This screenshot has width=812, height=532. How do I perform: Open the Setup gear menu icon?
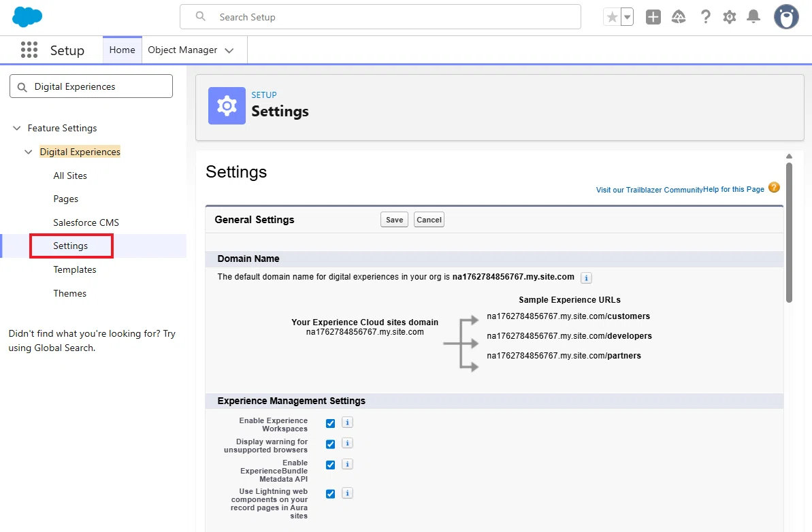(x=730, y=17)
